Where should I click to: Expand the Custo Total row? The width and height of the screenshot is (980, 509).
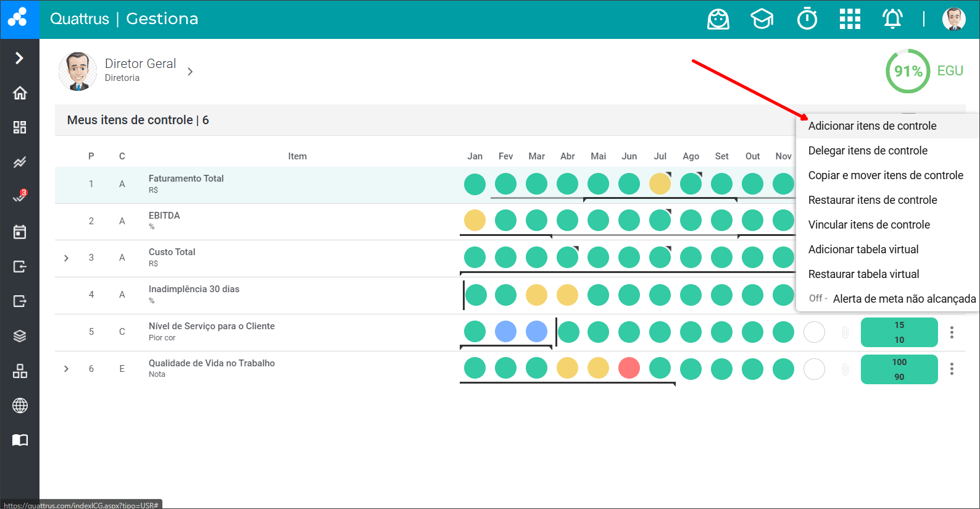[x=67, y=258]
